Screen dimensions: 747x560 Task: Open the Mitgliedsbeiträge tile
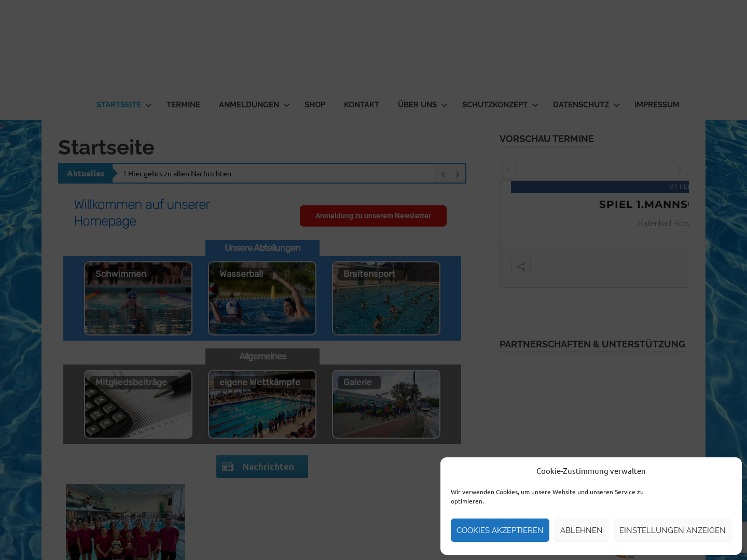coord(138,404)
